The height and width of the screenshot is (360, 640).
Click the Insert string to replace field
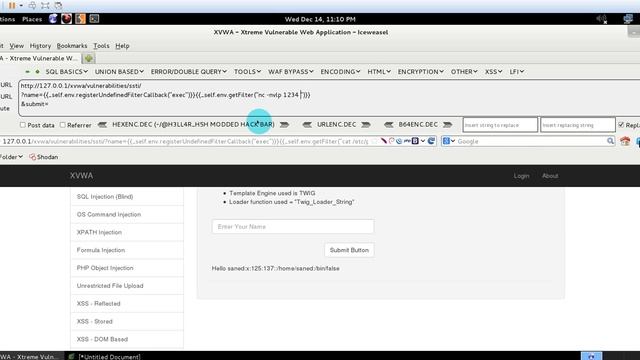(500, 125)
